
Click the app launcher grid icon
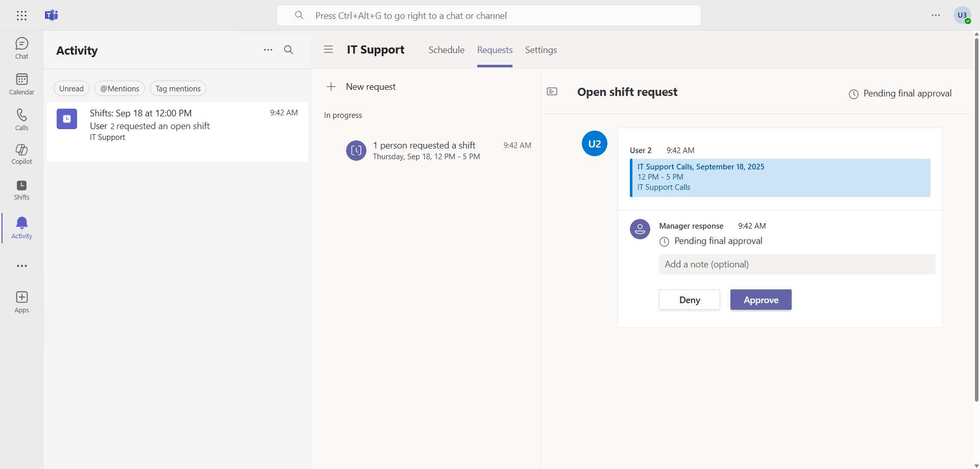(21, 15)
